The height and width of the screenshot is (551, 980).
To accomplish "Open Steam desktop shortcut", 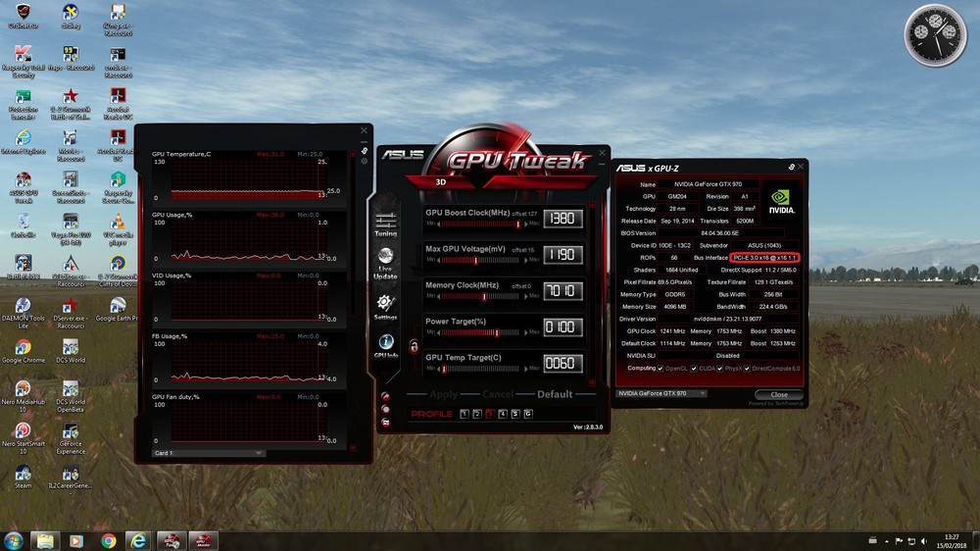I will 24,476.
